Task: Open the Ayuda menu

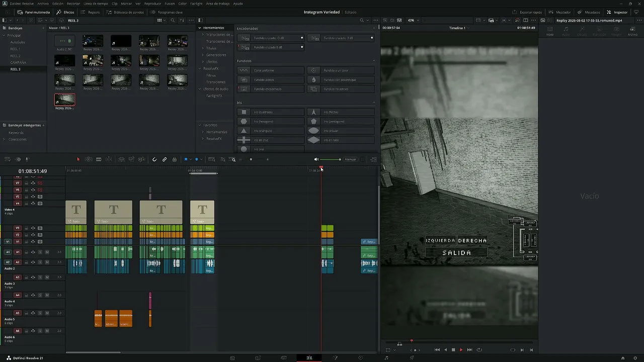Action: (237, 4)
